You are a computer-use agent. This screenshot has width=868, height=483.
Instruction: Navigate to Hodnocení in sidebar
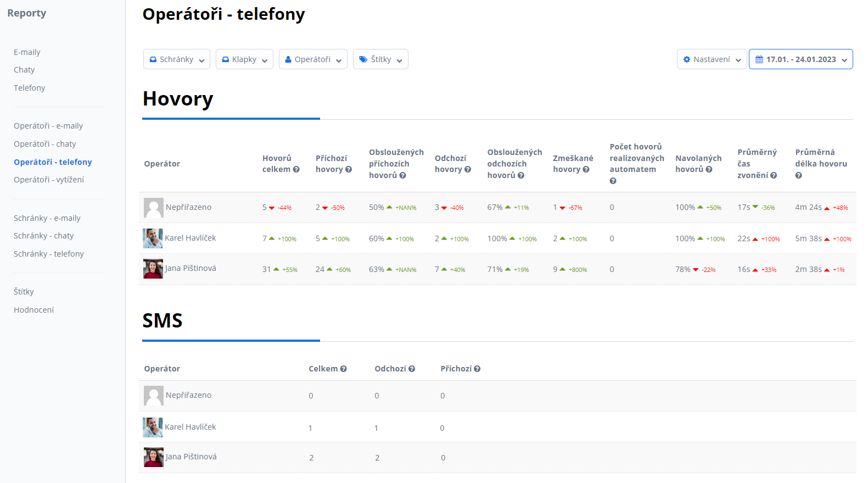point(34,310)
